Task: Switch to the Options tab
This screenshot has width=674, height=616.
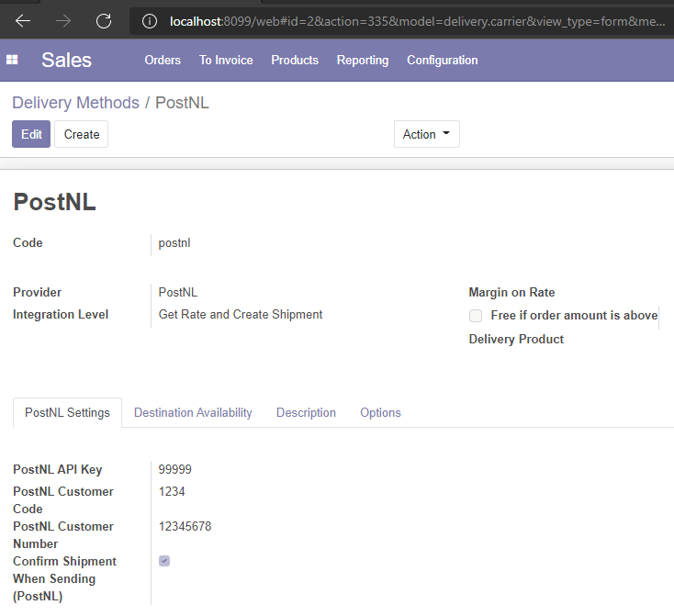Action: click(380, 413)
